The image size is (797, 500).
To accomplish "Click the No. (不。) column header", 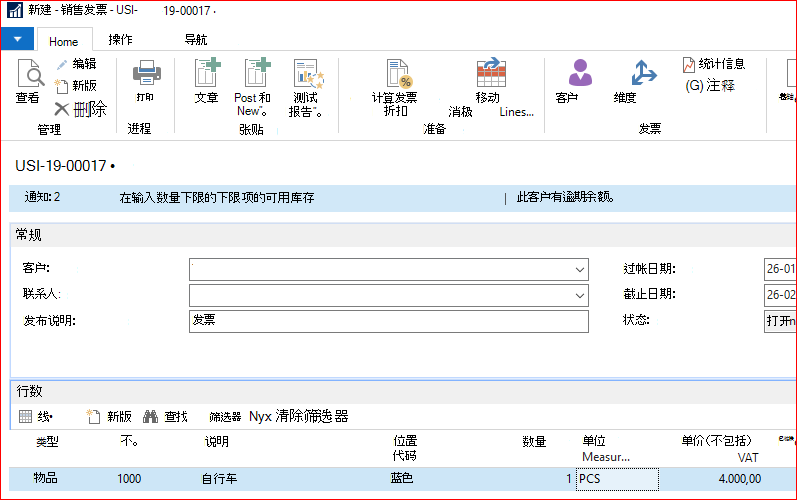I will click(x=129, y=442).
